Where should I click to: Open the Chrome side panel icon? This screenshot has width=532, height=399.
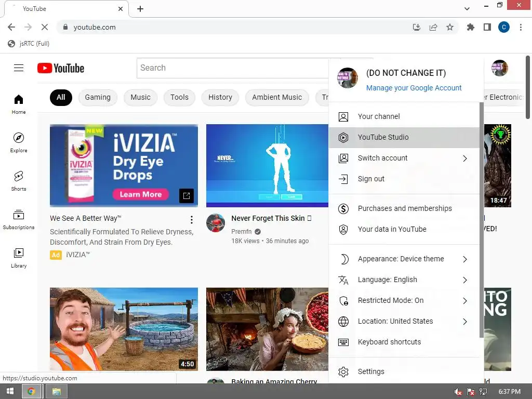click(x=487, y=27)
